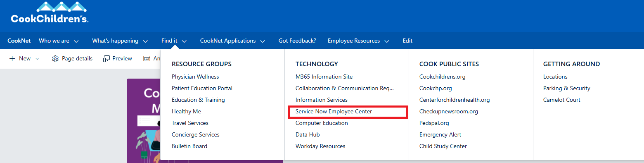Open the Healthy Me link

pos(186,111)
